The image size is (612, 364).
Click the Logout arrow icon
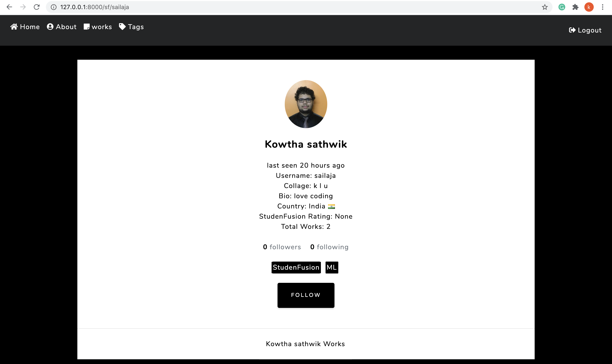[x=572, y=30]
